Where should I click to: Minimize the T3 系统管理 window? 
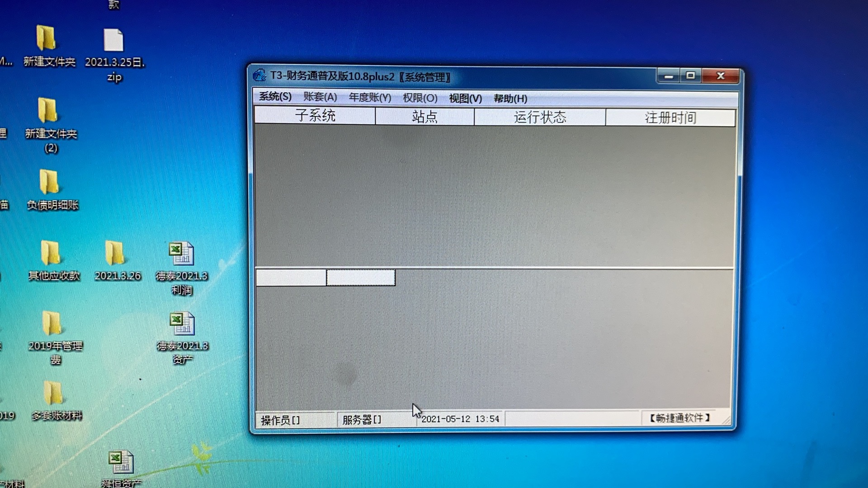click(669, 76)
